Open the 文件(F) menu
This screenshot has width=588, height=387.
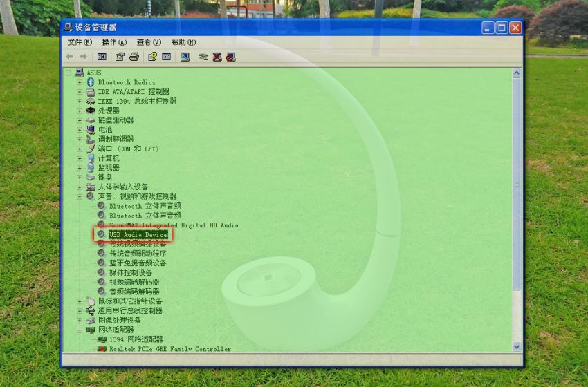click(x=80, y=42)
